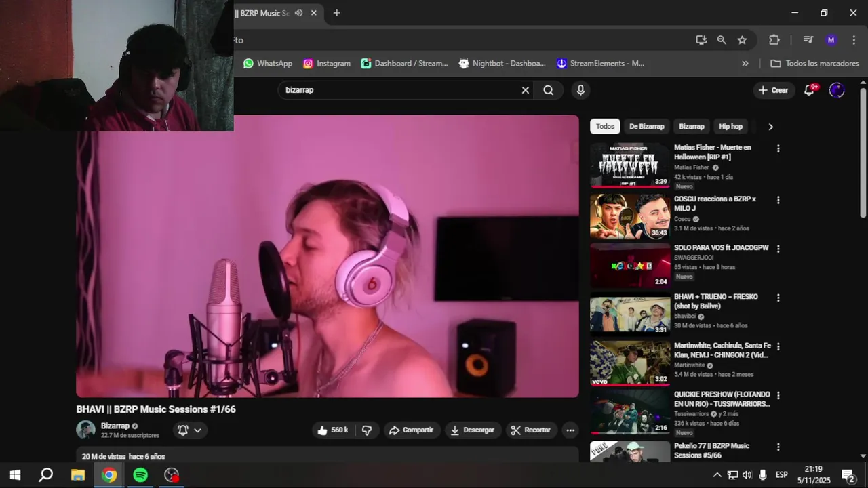Image resolution: width=868 pixels, height=488 pixels.
Task: Click the Recortar button
Action: [531, 430]
